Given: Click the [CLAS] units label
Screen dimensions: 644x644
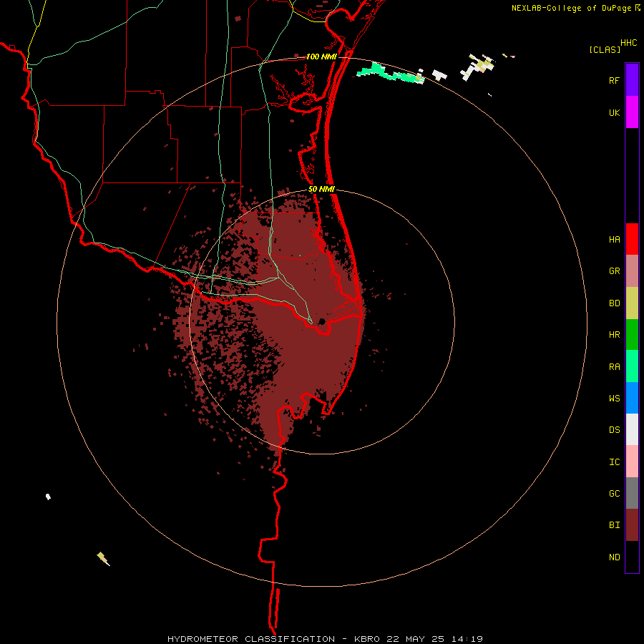Looking at the screenshot, I should coord(605,49).
